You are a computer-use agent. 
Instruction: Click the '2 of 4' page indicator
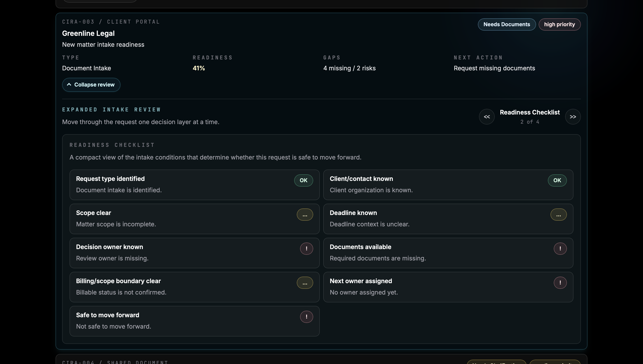point(530,122)
